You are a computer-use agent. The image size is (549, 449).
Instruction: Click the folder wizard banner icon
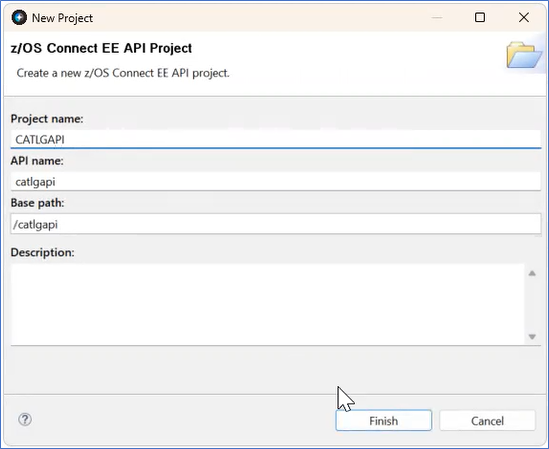click(524, 55)
